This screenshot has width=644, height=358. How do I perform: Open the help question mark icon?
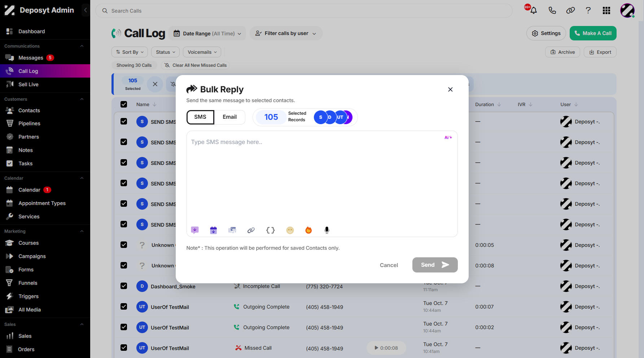click(588, 10)
